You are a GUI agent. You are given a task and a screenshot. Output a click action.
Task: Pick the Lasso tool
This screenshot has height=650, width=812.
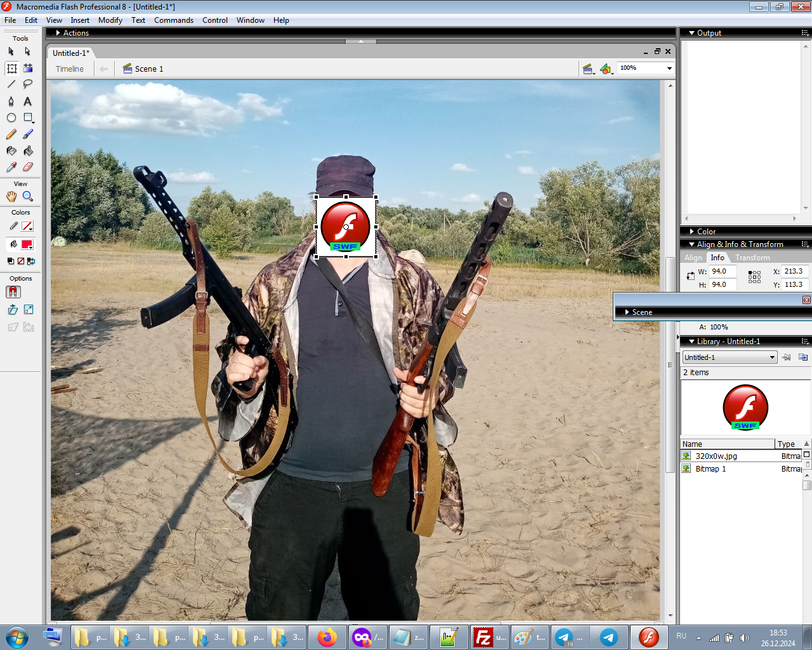click(x=28, y=84)
